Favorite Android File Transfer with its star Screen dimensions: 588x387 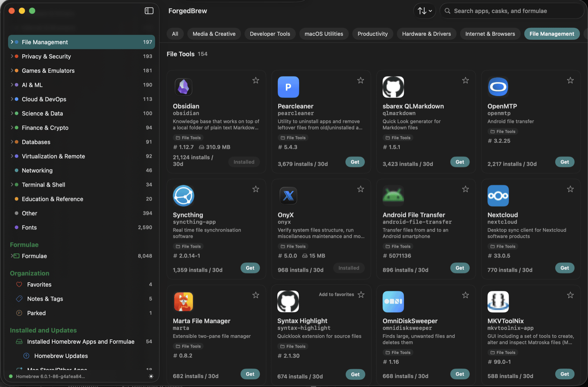coord(465,189)
